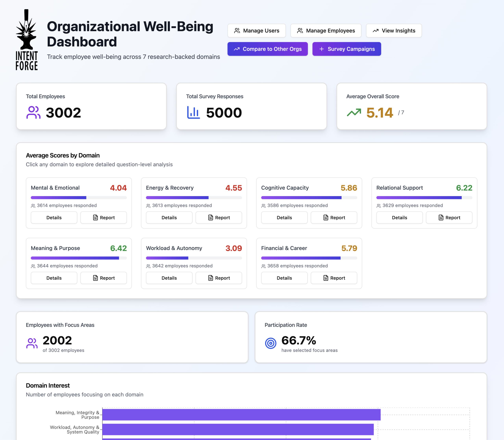Viewport: 504px width, 440px height.
Task: Click the plus icon on Survey Campaigns
Action: click(321, 49)
